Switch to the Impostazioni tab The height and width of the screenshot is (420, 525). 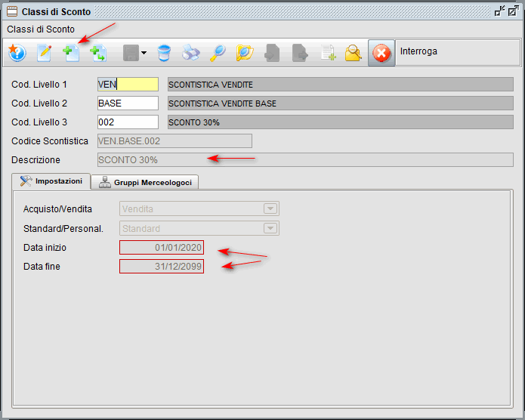point(51,181)
